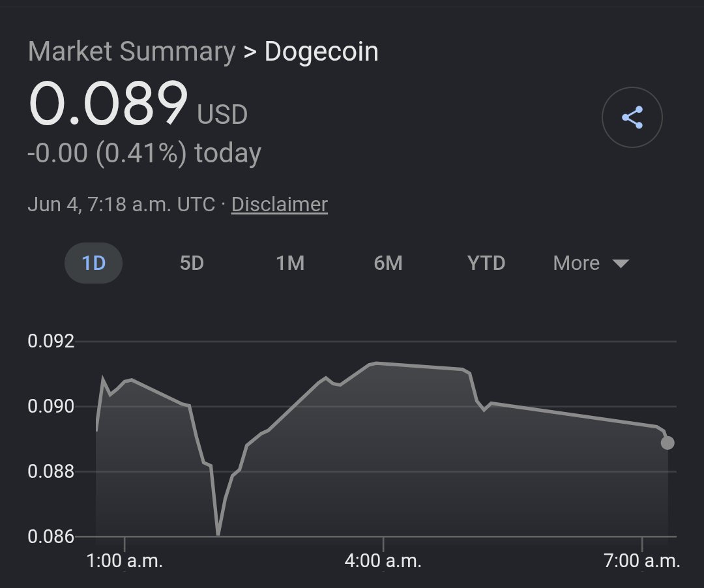
Task: Open the Market Summary breadcrumb
Action: coord(132,51)
